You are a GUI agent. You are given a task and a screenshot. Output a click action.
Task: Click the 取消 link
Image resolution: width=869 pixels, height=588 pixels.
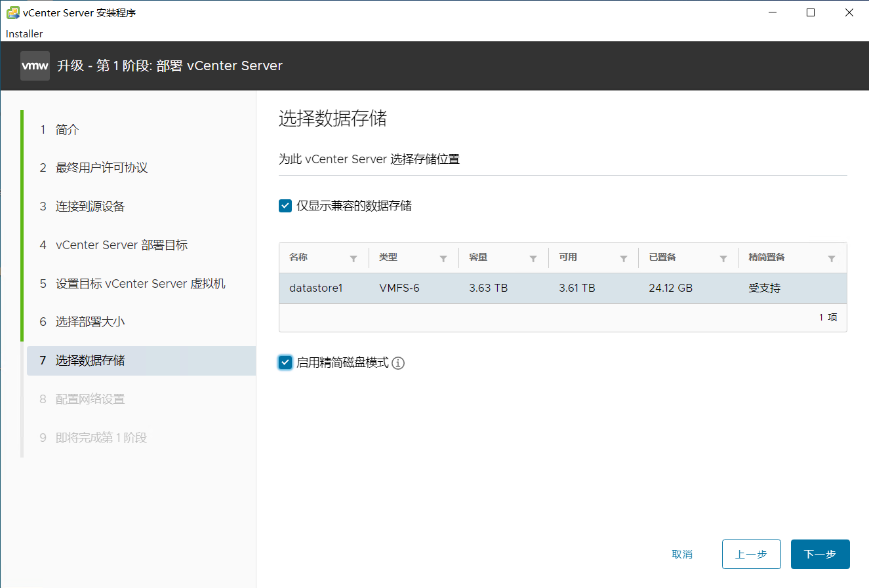pos(682,555)
